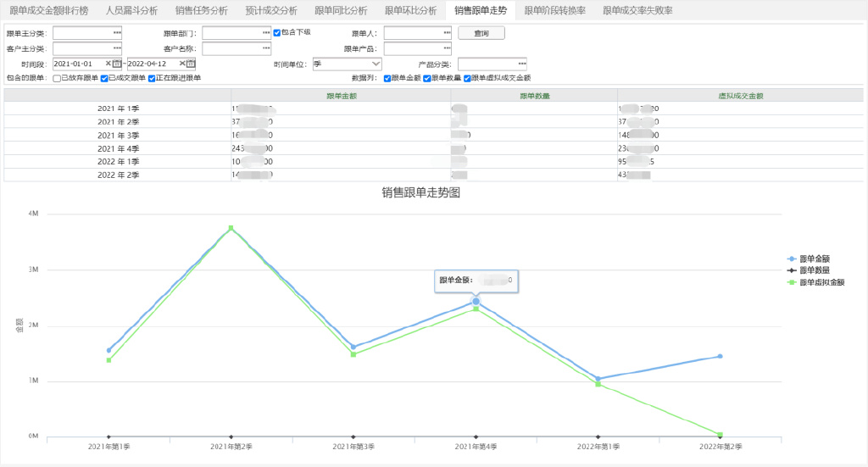Click the ellipsis in the 产品分类 field
868x467 pixels.
click(x=522, y=64)
